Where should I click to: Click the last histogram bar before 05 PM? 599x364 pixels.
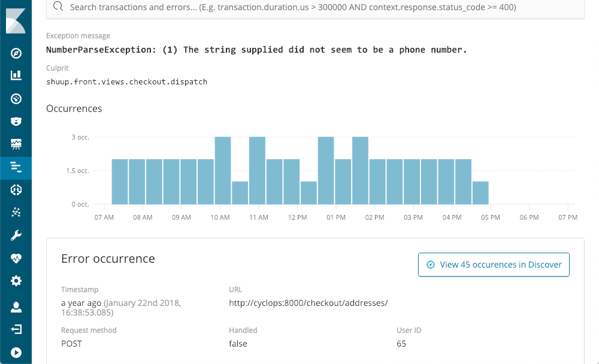(x=480, y=193)
